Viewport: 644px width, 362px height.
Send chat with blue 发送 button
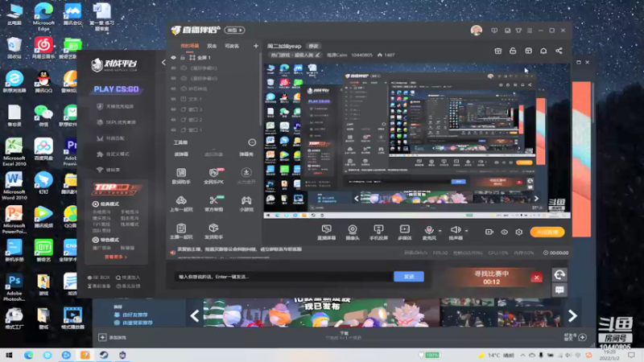(x=409, y=277)
